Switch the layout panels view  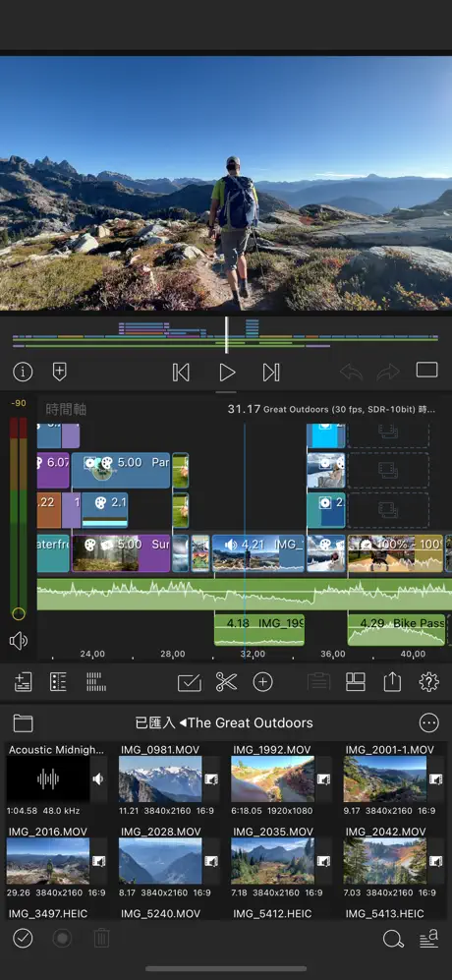[355, 682]
